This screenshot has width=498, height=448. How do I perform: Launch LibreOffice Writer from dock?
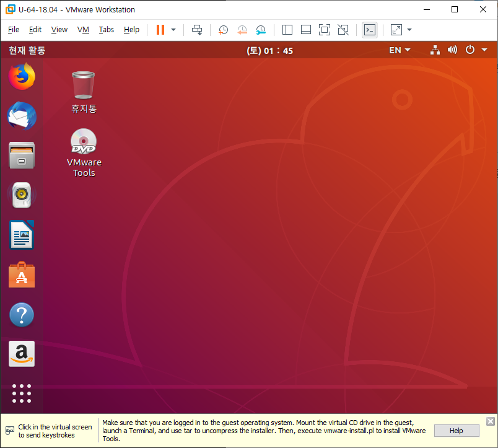(x=22, y=235)
